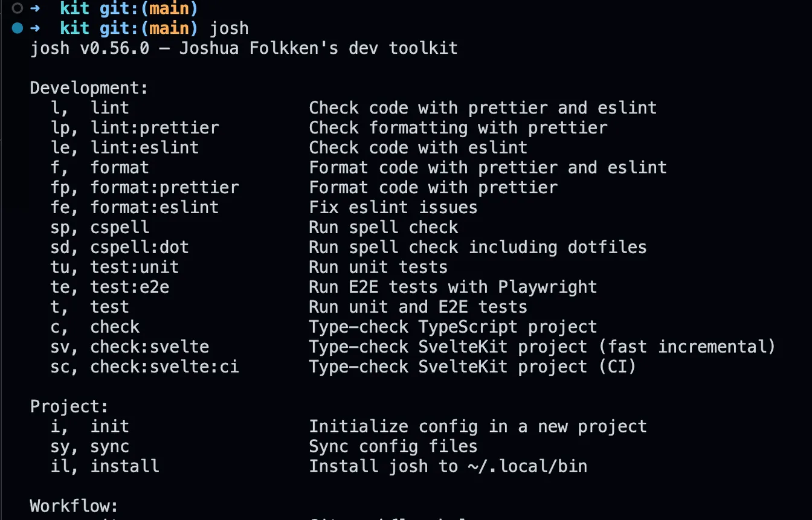Click "Run unit and E2E tests" description
This screenshot has height=520, width=812.
pos(418,307)
